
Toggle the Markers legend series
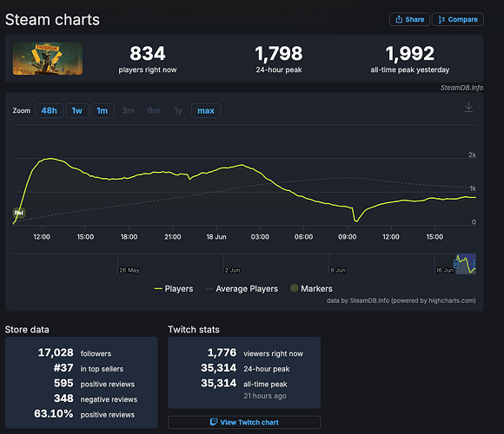(x=311, y=288)
